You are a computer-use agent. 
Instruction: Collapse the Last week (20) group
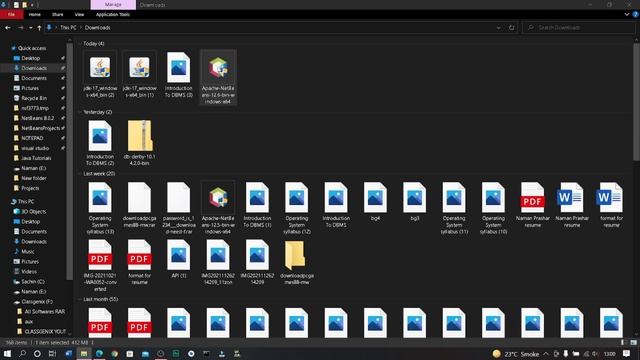click(80, 173)
